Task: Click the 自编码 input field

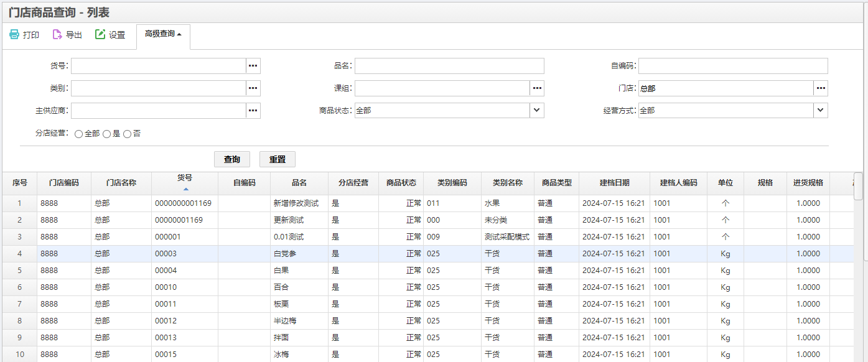Action: pos(732,66)
